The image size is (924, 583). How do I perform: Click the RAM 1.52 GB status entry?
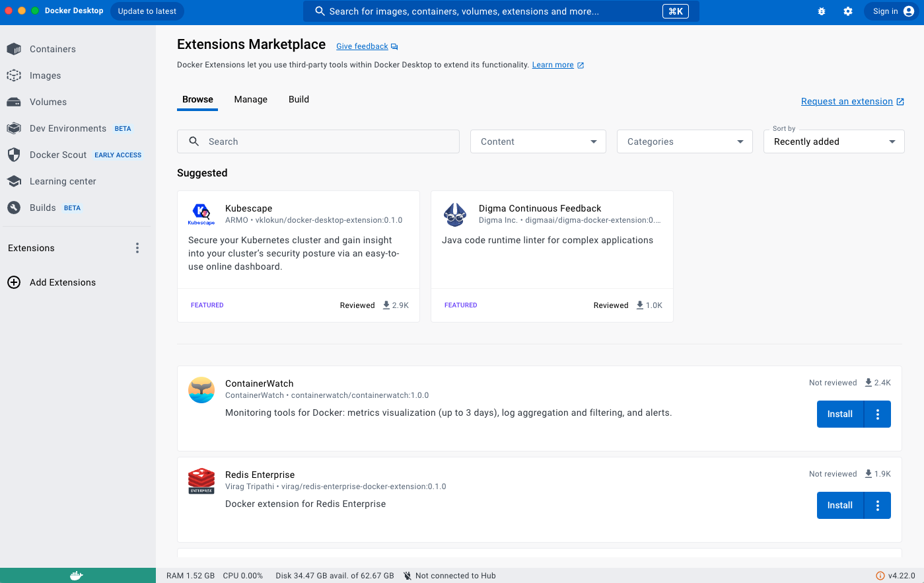190,576
